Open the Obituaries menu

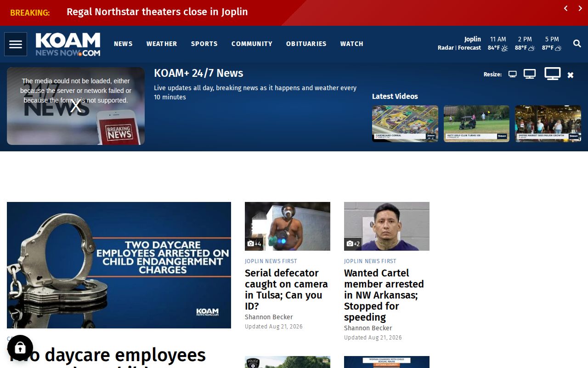coord(306,44)
